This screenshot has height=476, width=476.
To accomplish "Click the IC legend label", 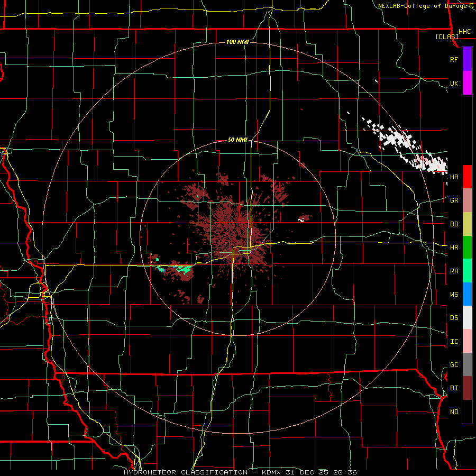I will [454, 342].
